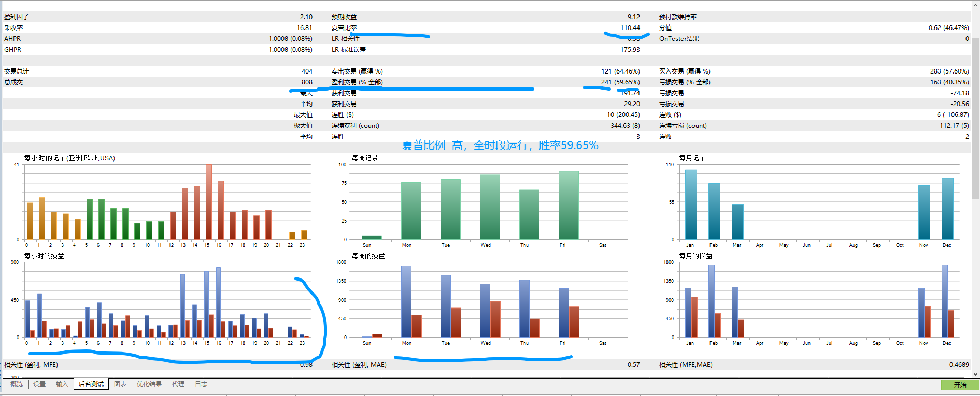
Task: Click the 每小时的记录 chart title
Action: [x=69, y=158]
